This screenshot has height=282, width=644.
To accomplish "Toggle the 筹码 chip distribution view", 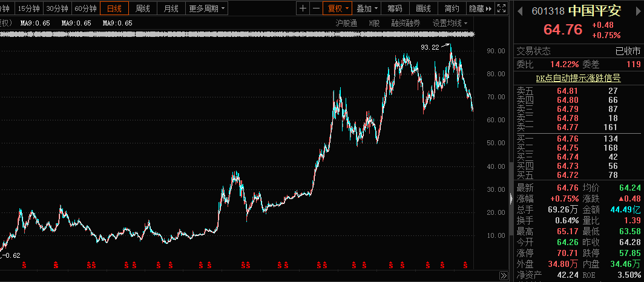I will (395, 8).
